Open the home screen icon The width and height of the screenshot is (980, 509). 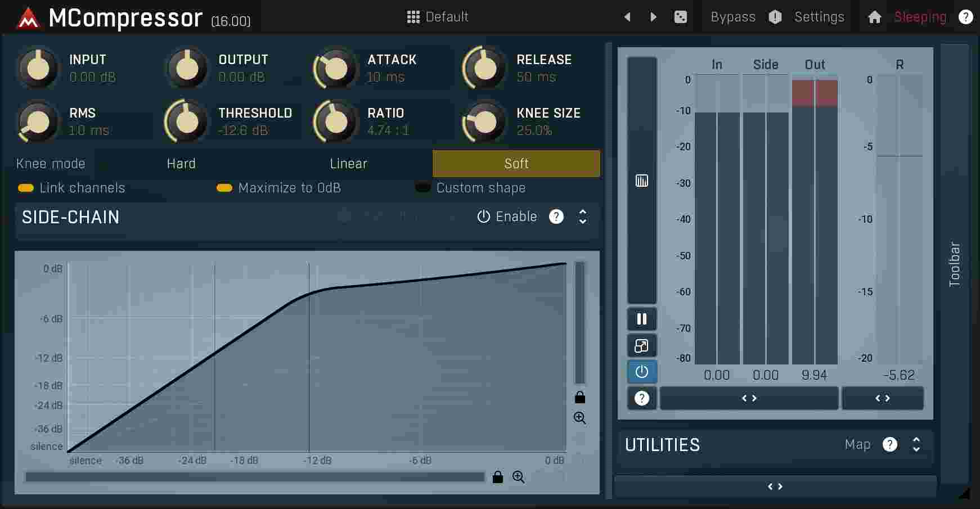point(874,17)
